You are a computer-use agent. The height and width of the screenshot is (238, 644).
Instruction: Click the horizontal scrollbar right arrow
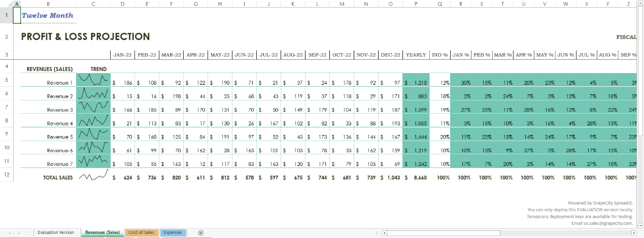633,233
